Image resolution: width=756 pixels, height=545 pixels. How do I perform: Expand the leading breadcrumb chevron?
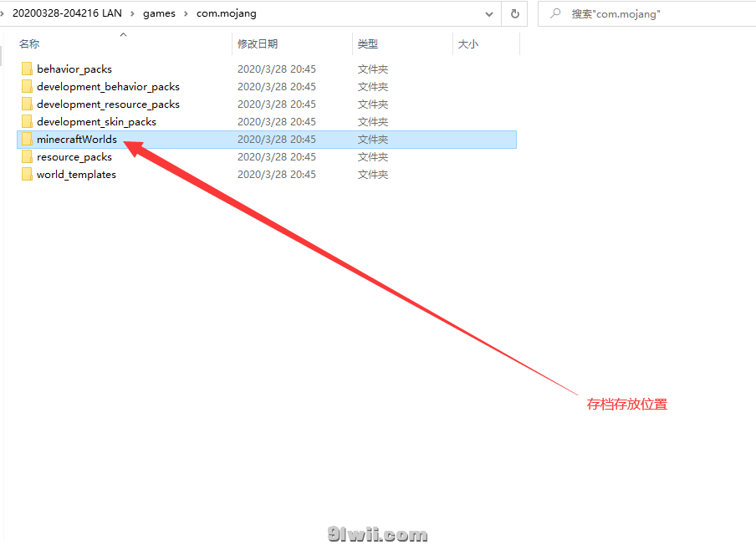click(3, 13)
